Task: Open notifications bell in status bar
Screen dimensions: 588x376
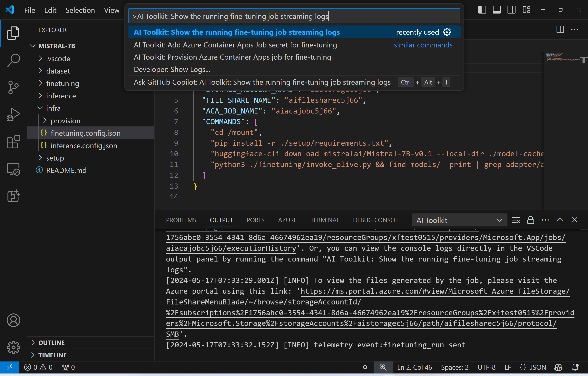Action: tap(575, 367)
